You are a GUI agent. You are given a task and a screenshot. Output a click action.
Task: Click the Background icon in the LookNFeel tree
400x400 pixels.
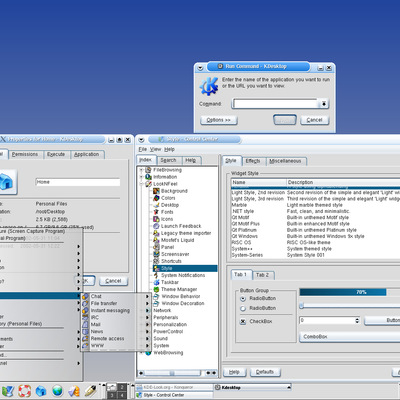point(156,191)
